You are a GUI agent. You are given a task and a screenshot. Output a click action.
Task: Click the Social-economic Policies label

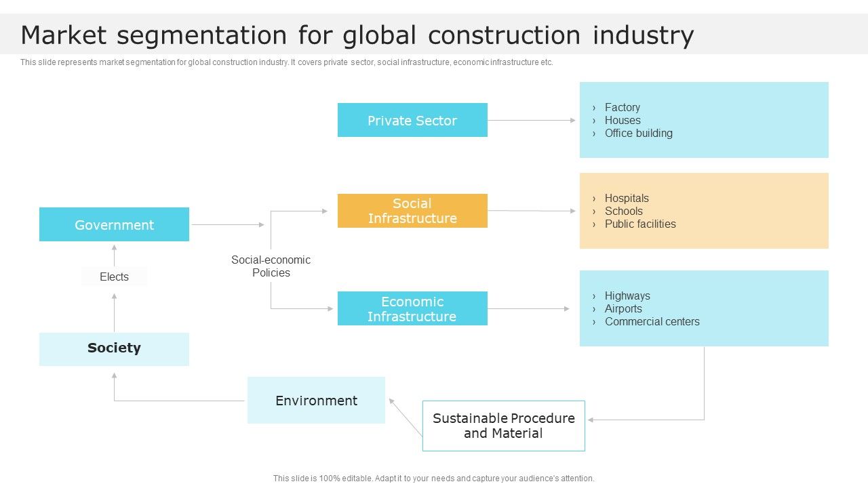271,266
